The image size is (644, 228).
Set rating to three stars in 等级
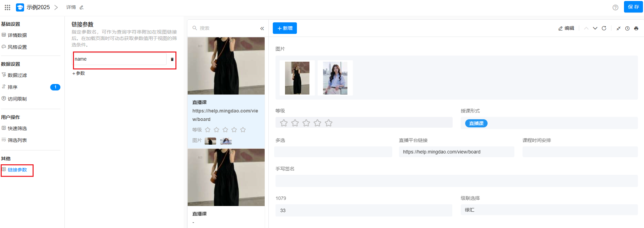tap(306, 123)
